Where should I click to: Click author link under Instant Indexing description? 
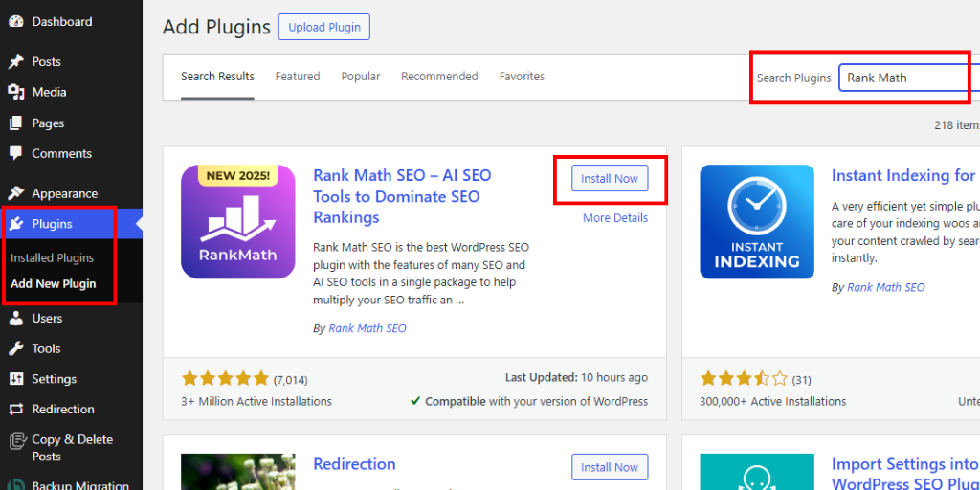pos(885,287)
